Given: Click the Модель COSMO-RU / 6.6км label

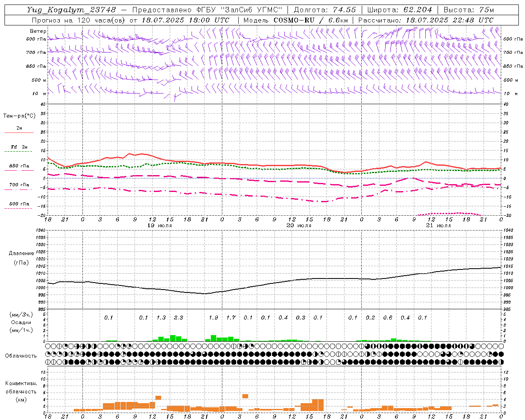Looking at the screenshot, I should coord(296,20).
